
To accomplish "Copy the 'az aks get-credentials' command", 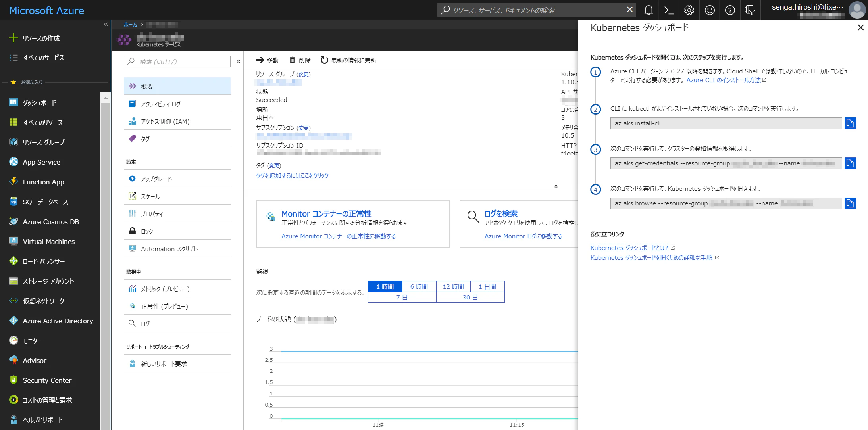I will click(x=850, y=163).
